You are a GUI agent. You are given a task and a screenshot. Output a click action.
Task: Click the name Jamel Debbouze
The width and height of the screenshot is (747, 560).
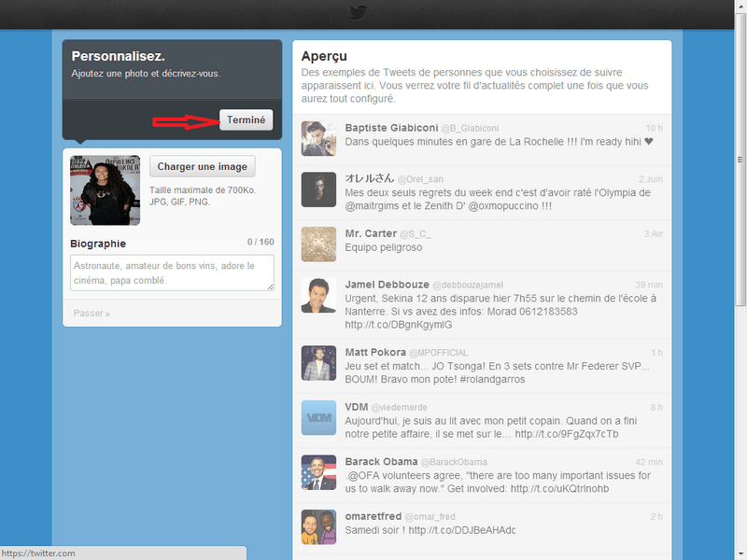click(x=387, y=285)
